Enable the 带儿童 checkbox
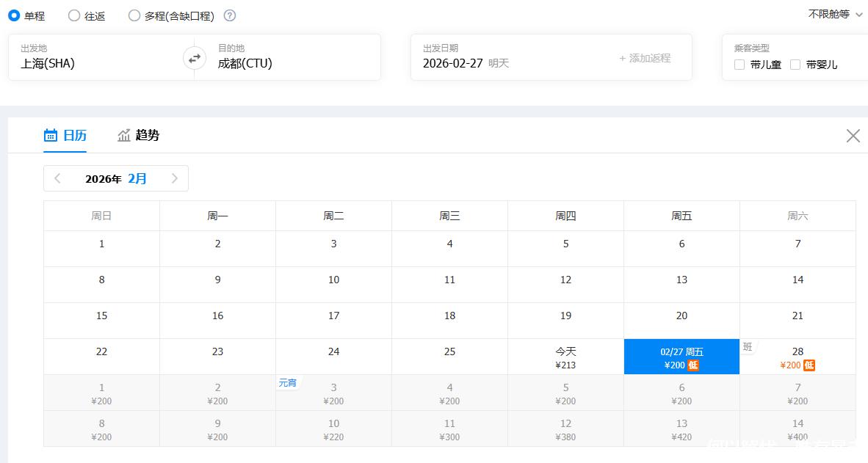Screen dimensions: 868x463 click(739, 65)
